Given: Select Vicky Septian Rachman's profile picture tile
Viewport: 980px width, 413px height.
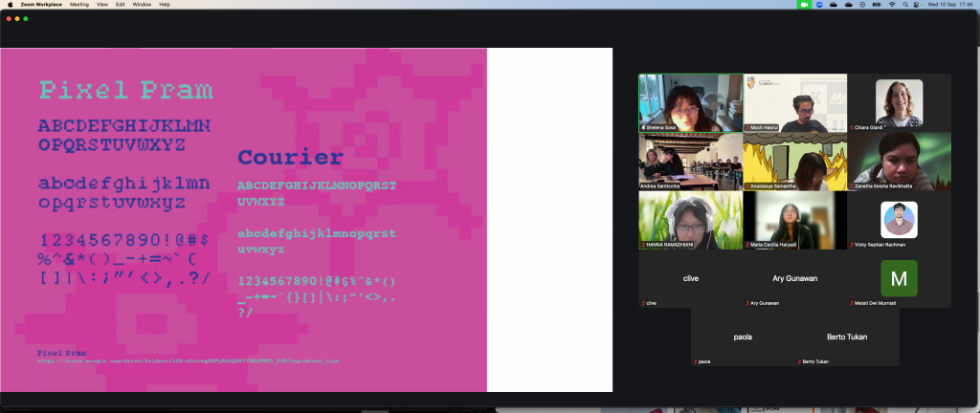Looking at the screenshot, I should pos(899,220).
